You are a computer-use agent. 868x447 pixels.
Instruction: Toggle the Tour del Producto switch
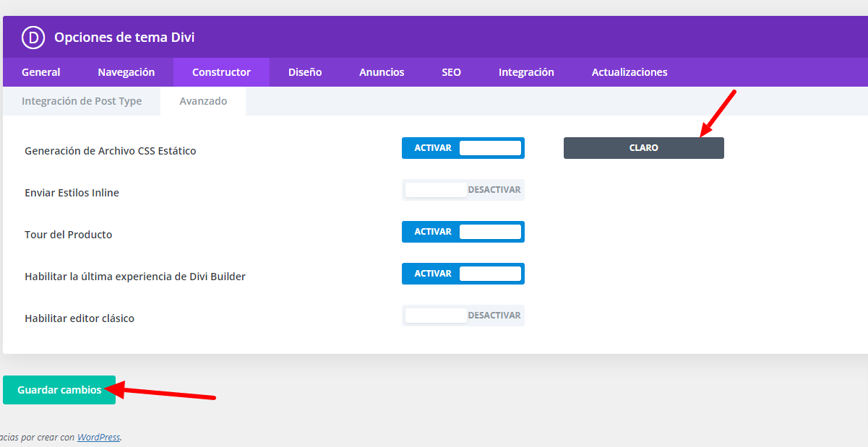pyautogui.click(x=463, y=232)
